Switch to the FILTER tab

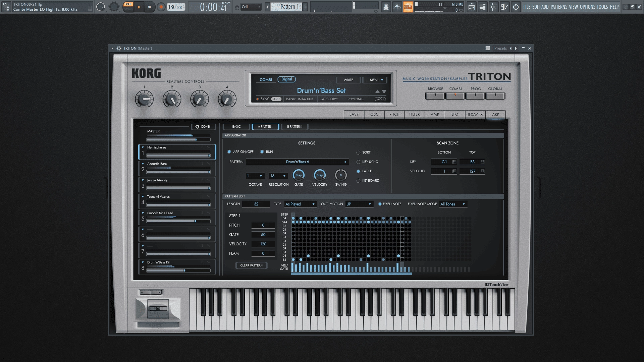click(414, 114)
